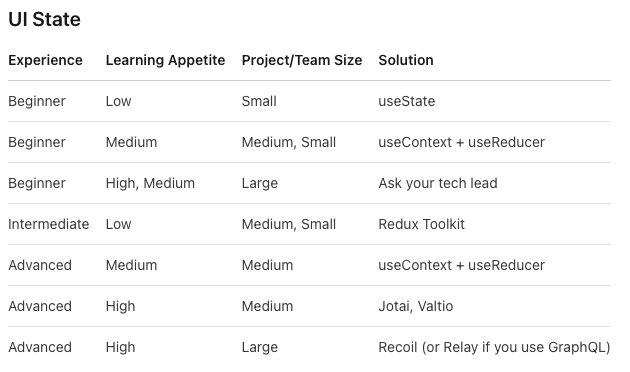Select the Learning Appetite column header
The image size is (630, 372).
click(x=165, y=60)
